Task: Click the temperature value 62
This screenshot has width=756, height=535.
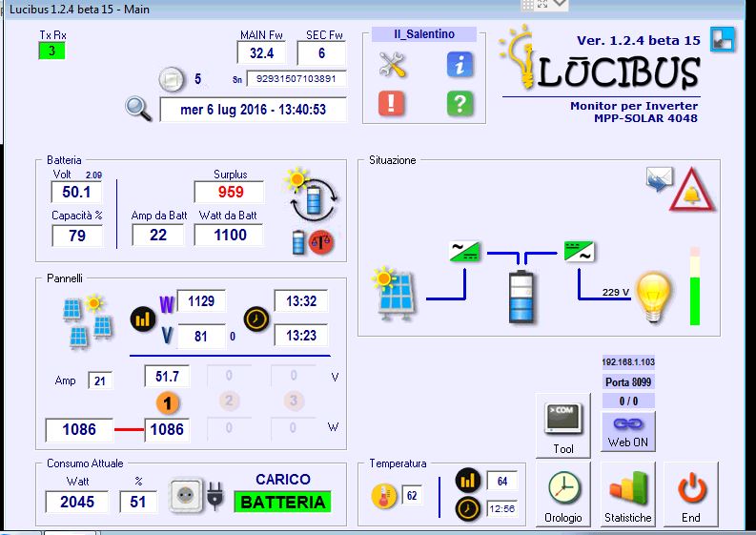Action: pos(412,496)
